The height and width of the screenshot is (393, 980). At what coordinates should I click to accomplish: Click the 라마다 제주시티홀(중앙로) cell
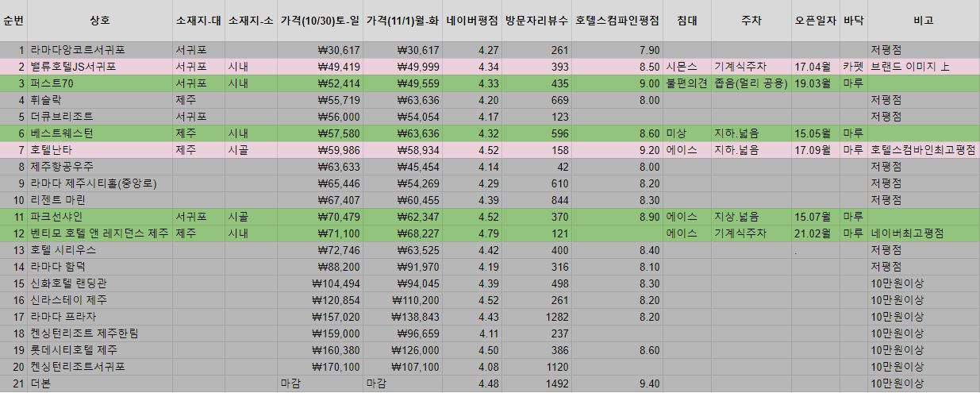click(100, 183)
